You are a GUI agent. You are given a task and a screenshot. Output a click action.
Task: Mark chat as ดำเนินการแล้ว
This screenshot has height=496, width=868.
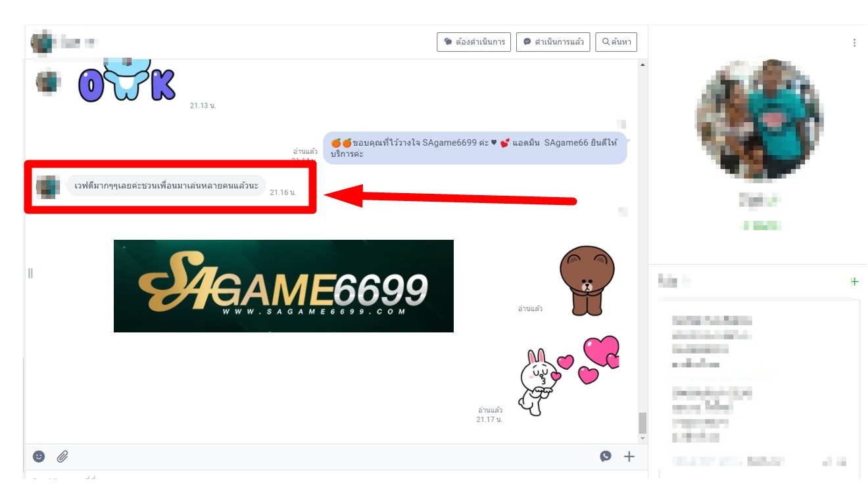pos(553,42)
